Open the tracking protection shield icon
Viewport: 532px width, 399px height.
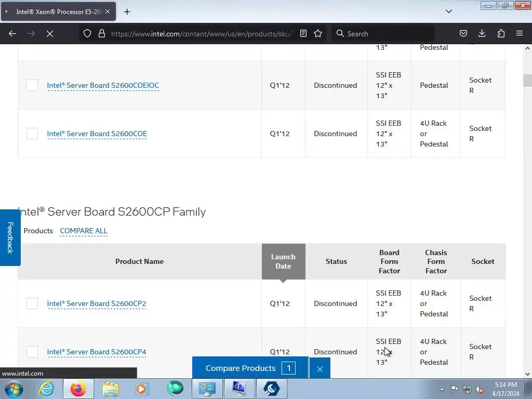click(87, 34)
